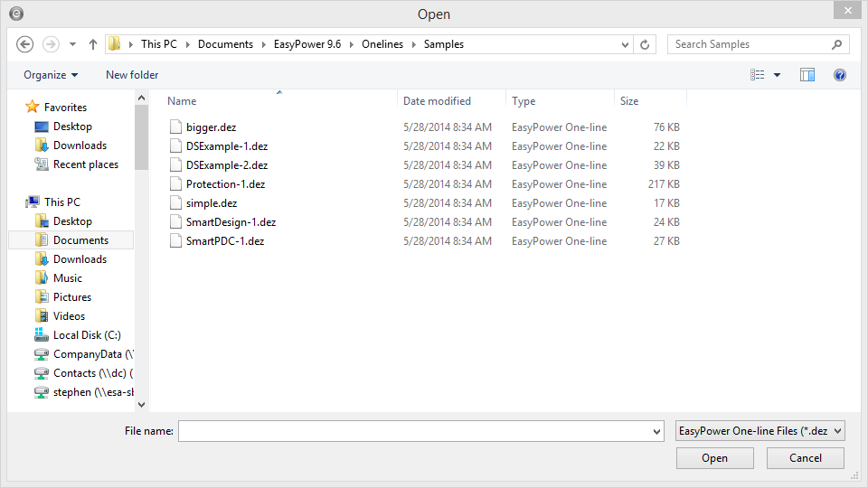
Task: Select DSExample-2.dez in the list
Action: 227,164
